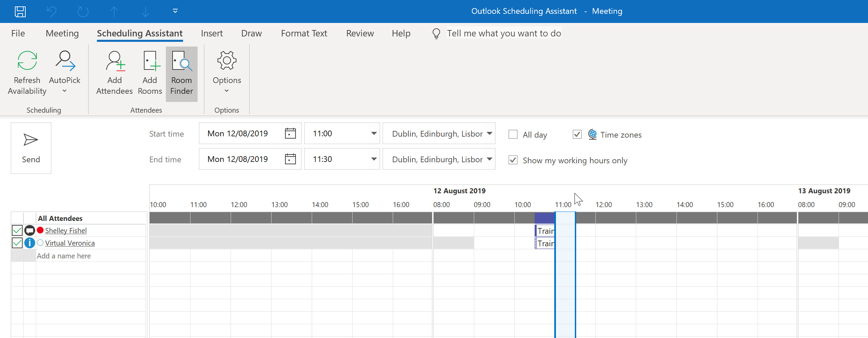Click the Next Item down arrow
Screen dimensions: 868x338
(x=146, y=11)
